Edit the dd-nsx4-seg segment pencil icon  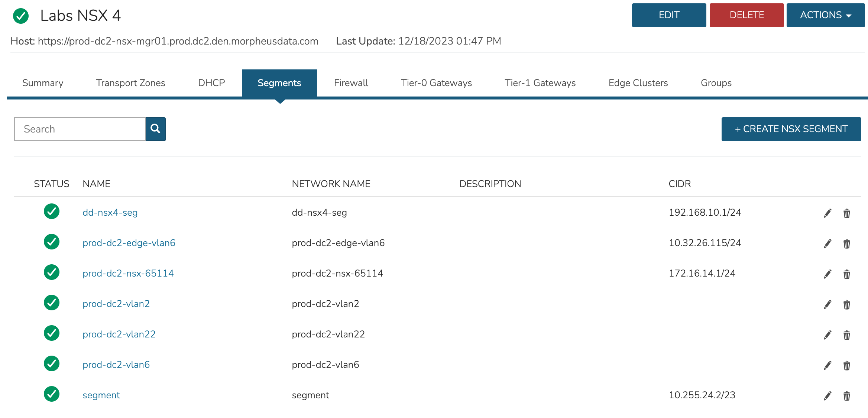click(827, 213)
